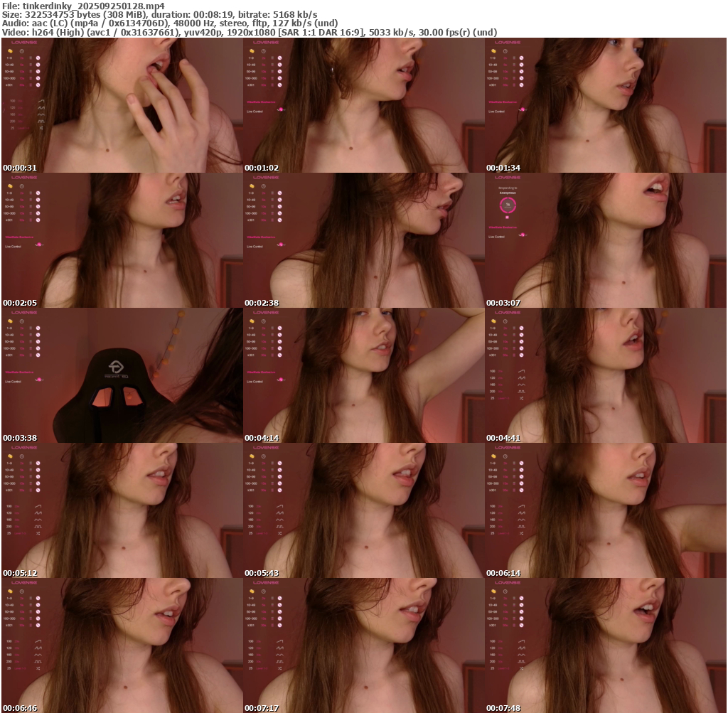
Task: Choose the frame stamped 00:04:41
Action: click(x=606, y=375)
